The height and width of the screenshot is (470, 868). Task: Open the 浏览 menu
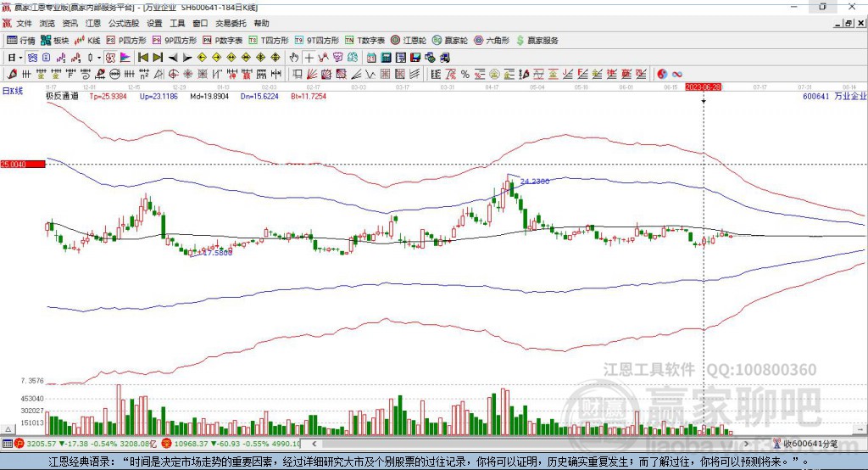coord(47,23)
